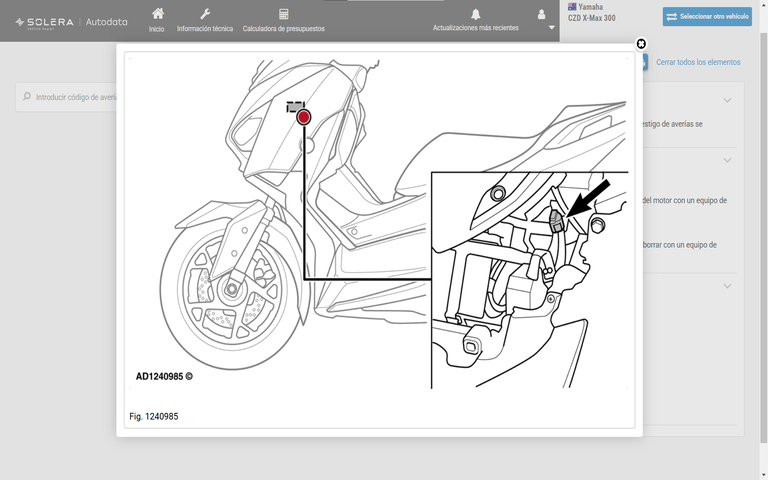Click the search magnifier icon

pyautogui.click(x=25, y=97)
